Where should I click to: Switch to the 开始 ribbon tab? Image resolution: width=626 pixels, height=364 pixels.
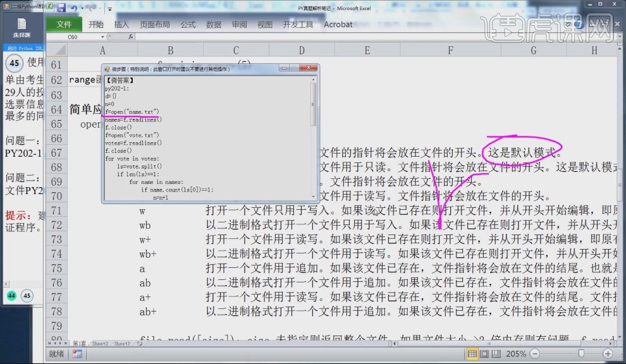coord(96,25)
